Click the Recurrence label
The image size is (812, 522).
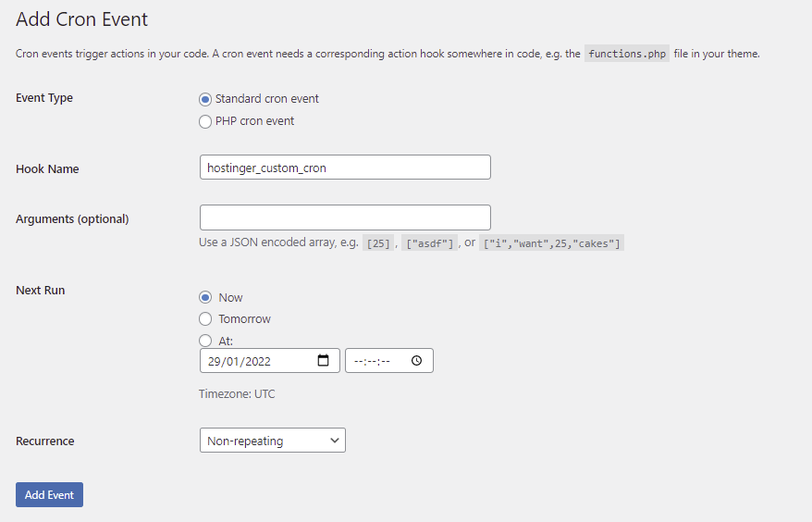click(45, 441)
